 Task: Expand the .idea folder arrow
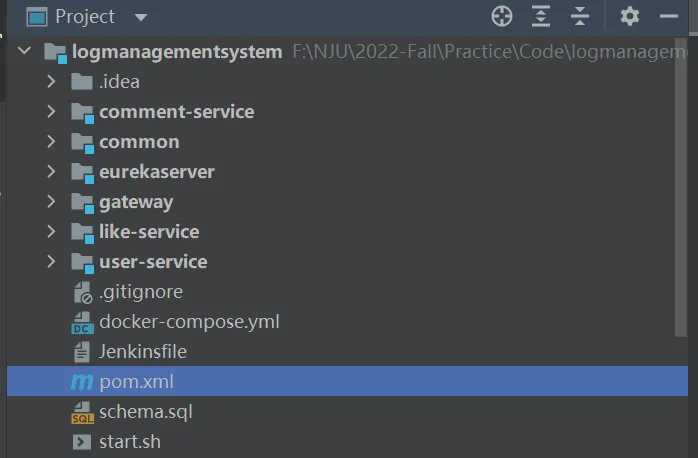(x=52, y=82)
